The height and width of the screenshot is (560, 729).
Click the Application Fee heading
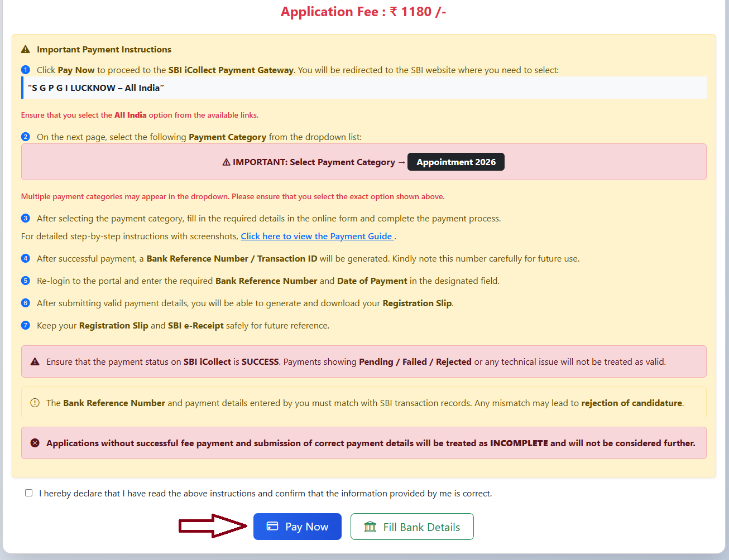[x=363, y=11]
